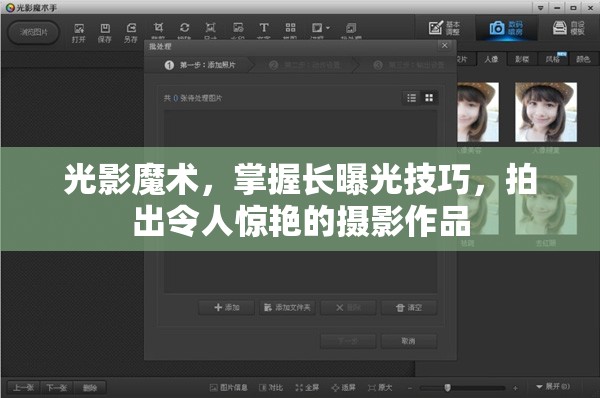Open the 自设模板 custom template panel
600x398 pixels.
(569, 28)
